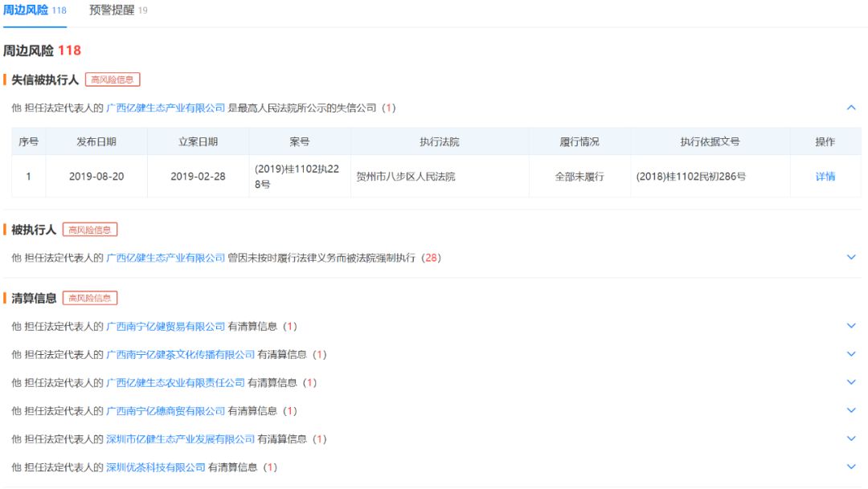Click case number (2019)桂1102执228号

tap(300, 177)
